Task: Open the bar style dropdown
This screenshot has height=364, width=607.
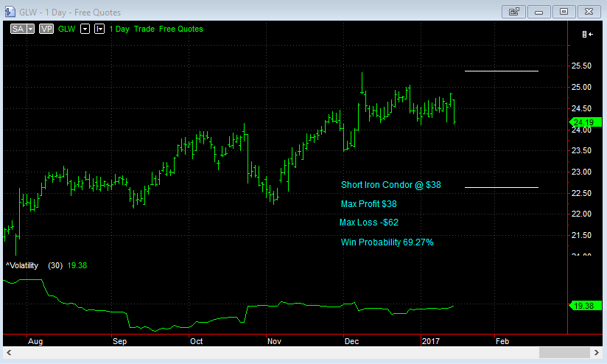Action: 99,29
